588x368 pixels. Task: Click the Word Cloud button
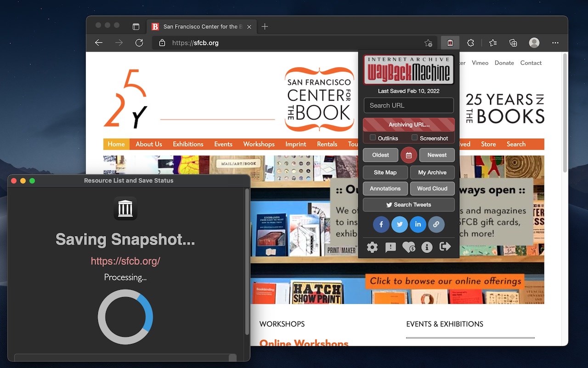(432, 189)
